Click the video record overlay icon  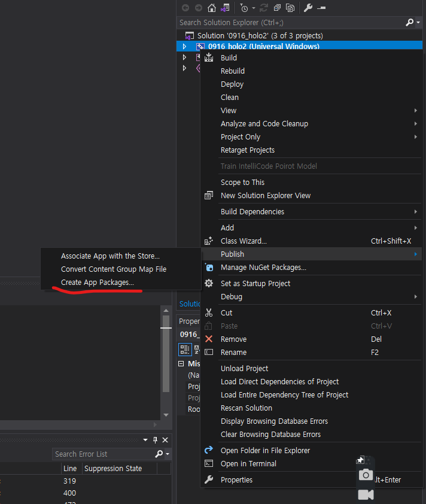(366, 494)
